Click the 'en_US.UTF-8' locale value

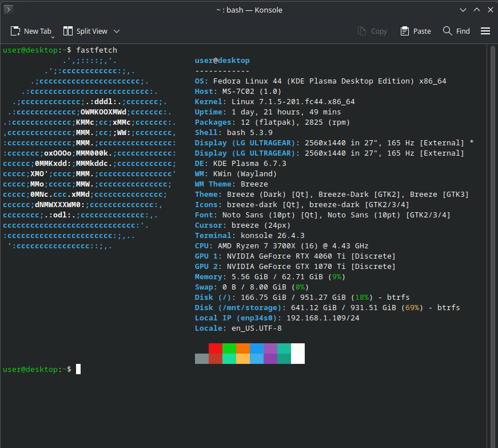coord(257,328)
